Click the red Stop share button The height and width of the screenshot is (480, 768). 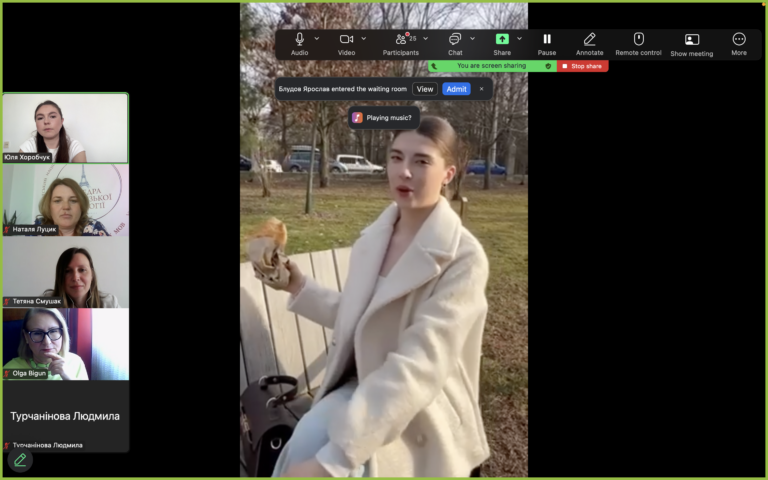(582, 66)
